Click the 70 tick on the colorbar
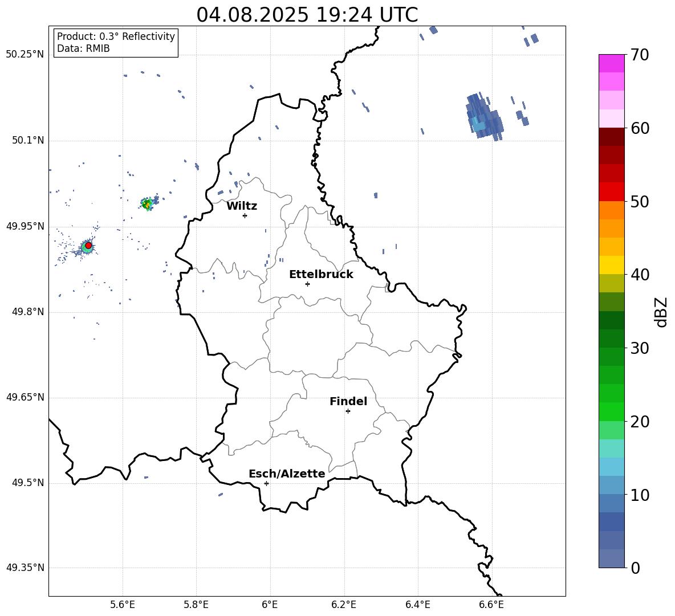Screen dimensions: 675x616 click(640, 55)
